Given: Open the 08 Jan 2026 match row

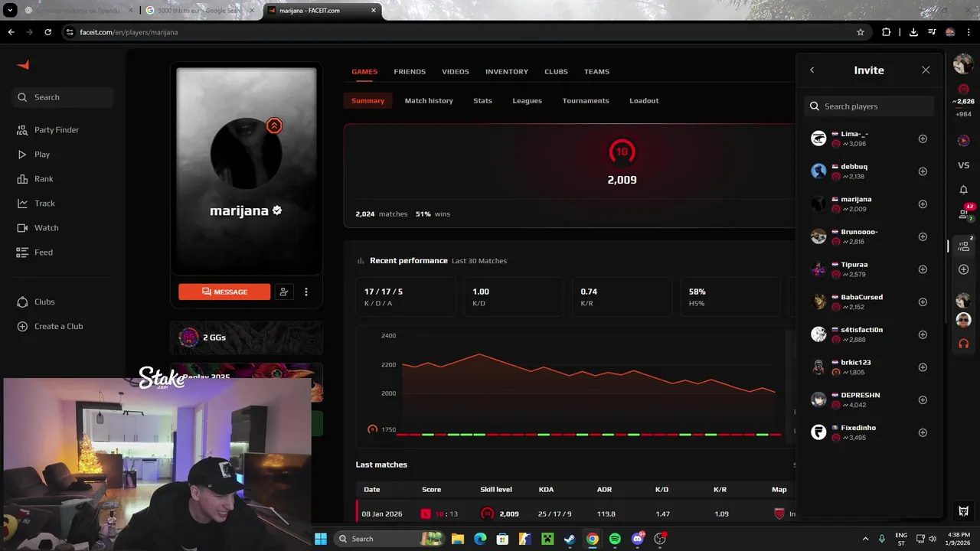Looking at the screenshot, I should tap(575, 514).
